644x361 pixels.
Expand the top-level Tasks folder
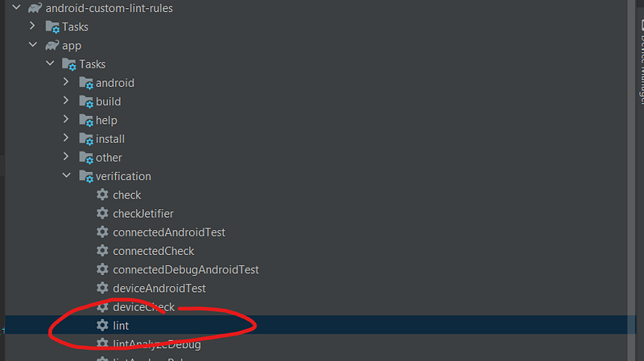point(32,26)
